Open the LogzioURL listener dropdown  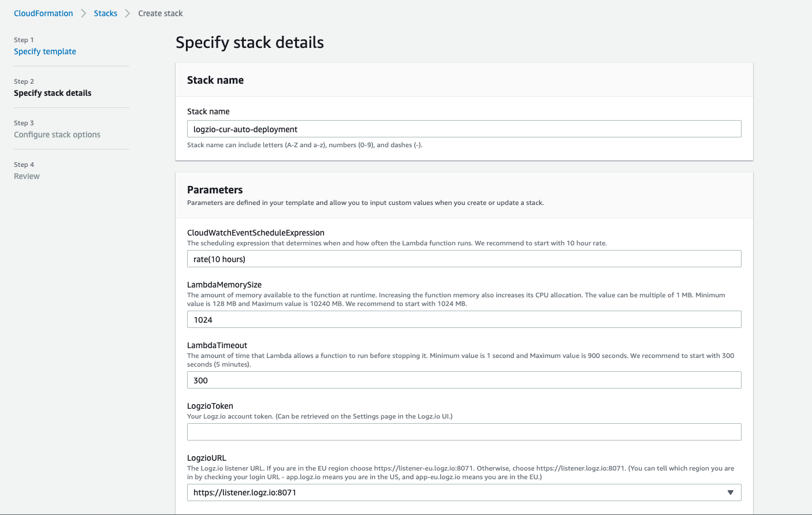point(456,492)
